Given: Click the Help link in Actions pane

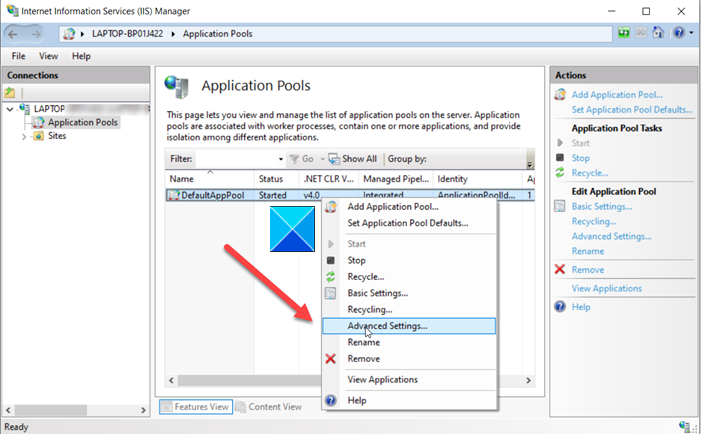Looking at the screenshot, I should click(x=581, y=307).
